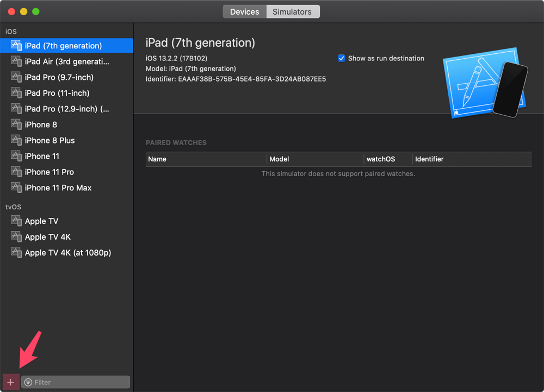
Task: Uncheck Show as run destination
Action: 342,58
